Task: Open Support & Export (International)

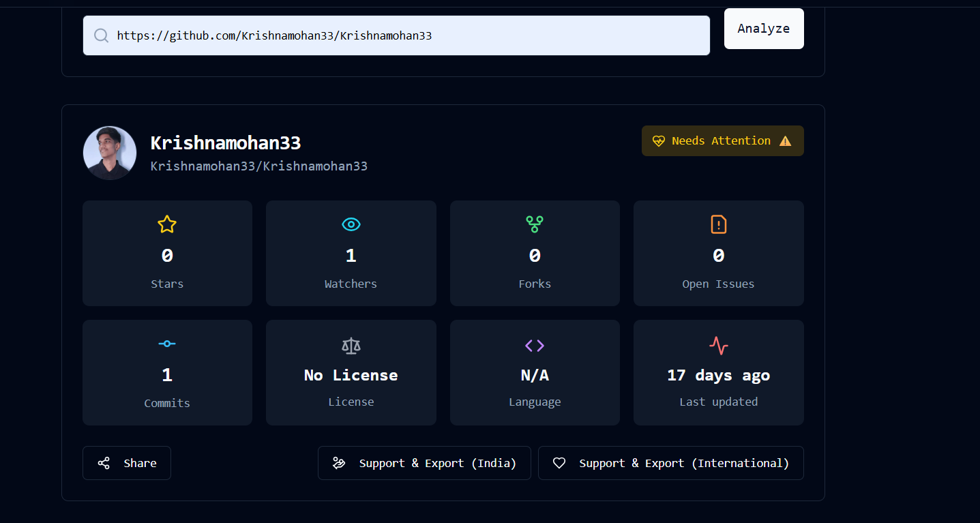Action: tap(671, 463)
